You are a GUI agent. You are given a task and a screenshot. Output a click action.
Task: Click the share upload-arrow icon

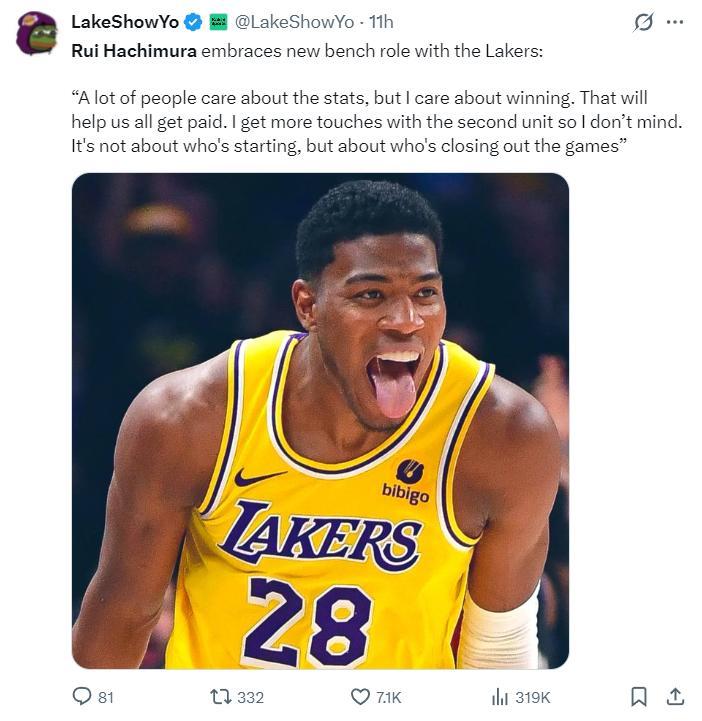tap(675, 696)
